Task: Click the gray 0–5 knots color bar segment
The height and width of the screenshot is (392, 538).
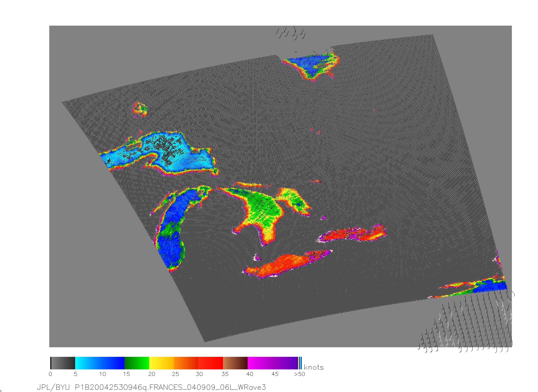Action: (63, 363)
